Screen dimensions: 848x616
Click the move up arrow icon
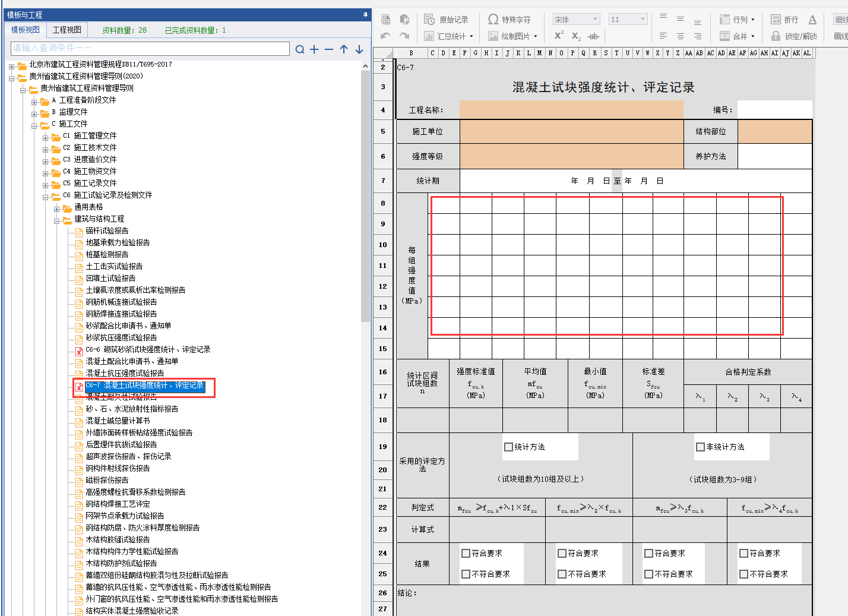click(344, 49)
